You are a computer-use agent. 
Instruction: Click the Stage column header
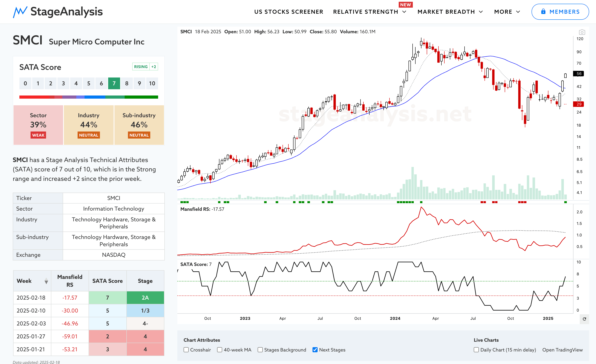tap(145, 281)
